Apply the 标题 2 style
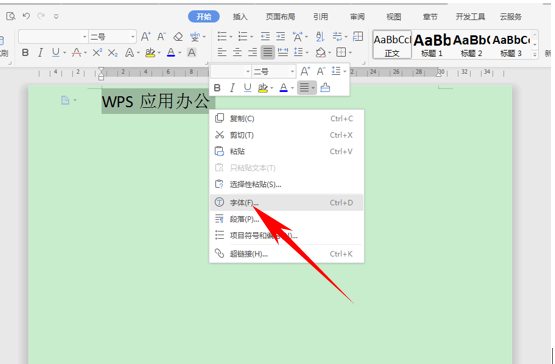This screenshot has height=364, width=555. 471,45
